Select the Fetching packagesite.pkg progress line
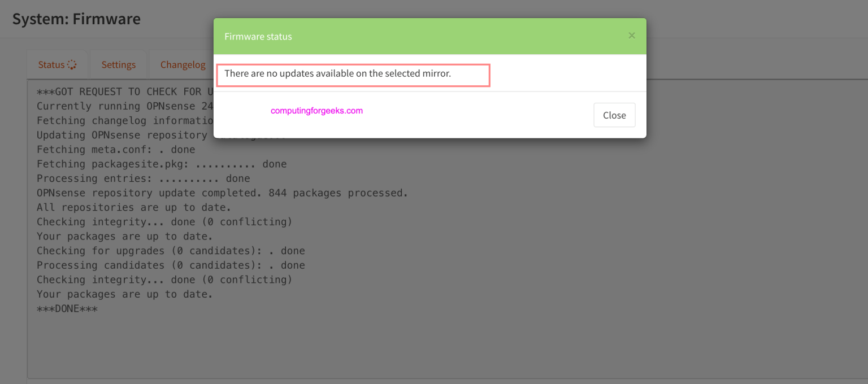This screenshot has width=868, height=384. 162,164
